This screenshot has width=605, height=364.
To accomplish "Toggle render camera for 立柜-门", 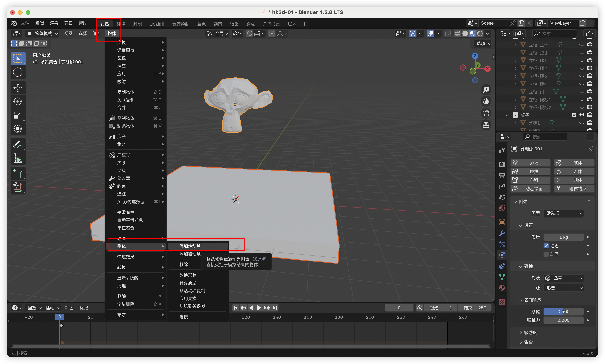I will [590, 92].
